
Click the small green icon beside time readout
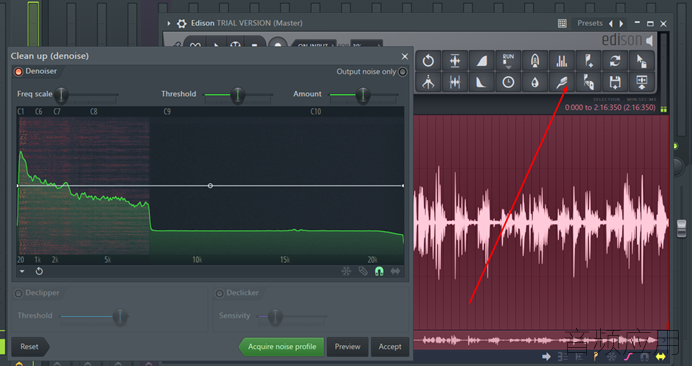[x=663, y=109]
